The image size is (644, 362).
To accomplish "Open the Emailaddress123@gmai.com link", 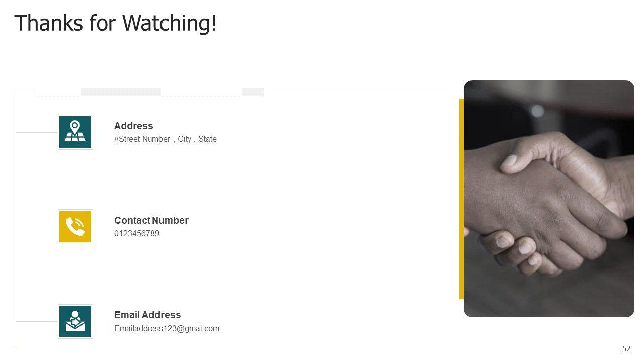I will click(167, 329).
